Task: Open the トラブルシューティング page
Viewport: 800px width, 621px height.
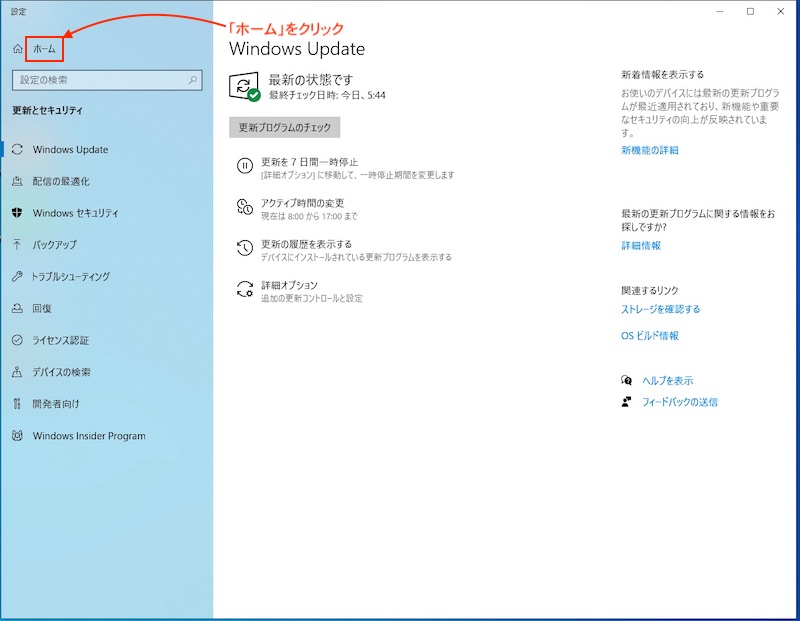Action: (x=70, y=277)
